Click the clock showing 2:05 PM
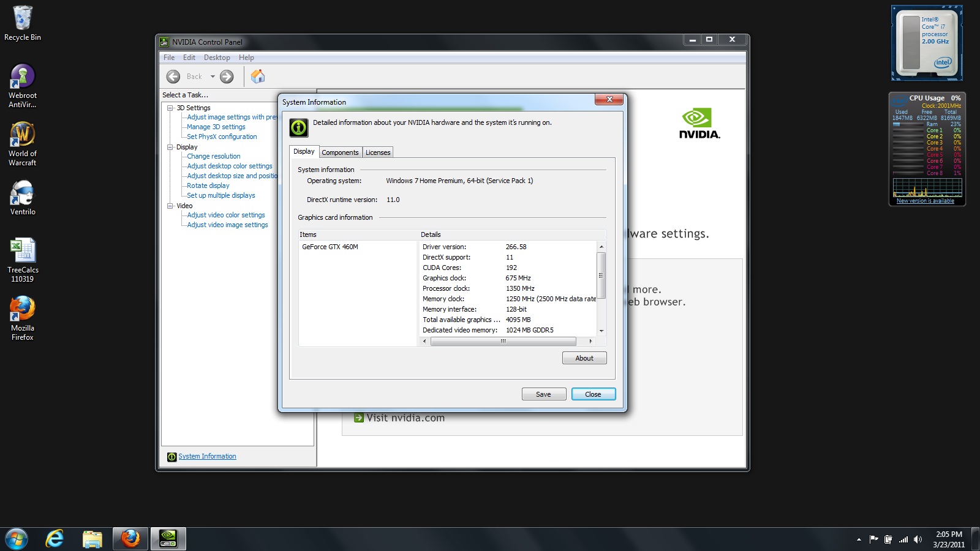The image size is (980, 551). tap(949, 534)
